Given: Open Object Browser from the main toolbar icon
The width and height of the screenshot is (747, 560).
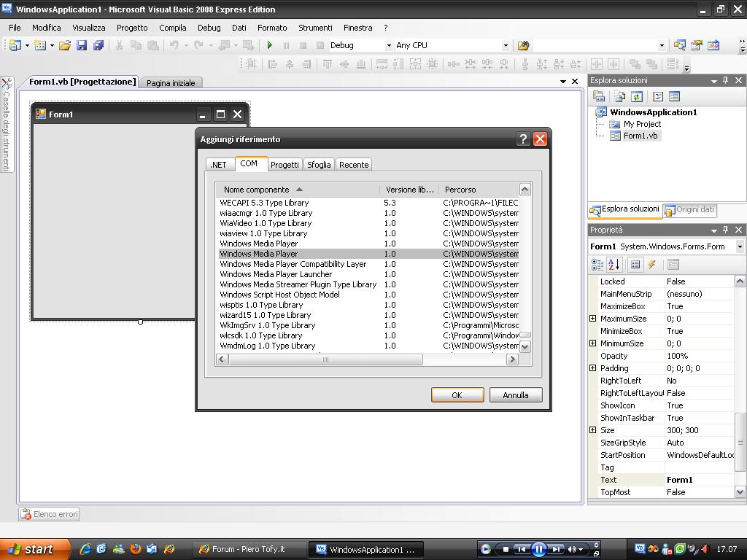Looking at the screenshot, I should (x=713, y=45).
